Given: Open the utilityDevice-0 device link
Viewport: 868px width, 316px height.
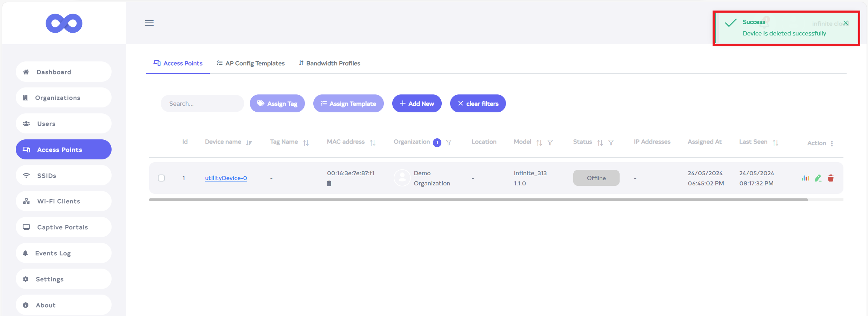Looking at the screenshot, I should 226,178.
